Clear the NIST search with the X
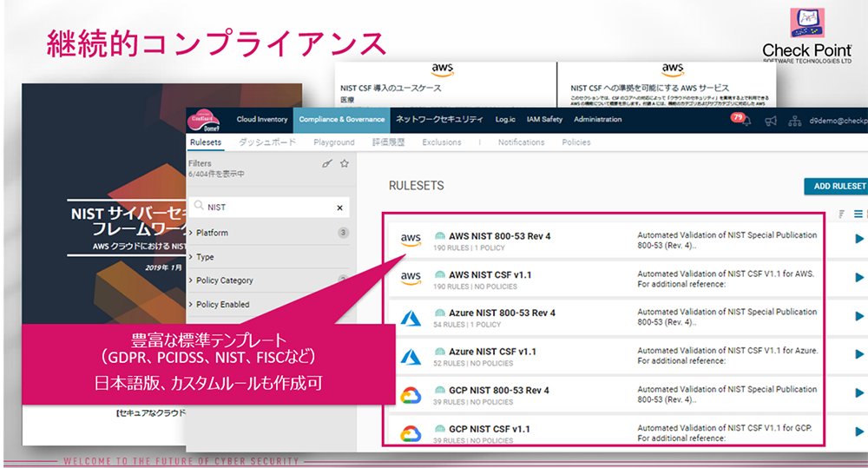This screenshot has height=468, width=868. click(x=340, y=208)
